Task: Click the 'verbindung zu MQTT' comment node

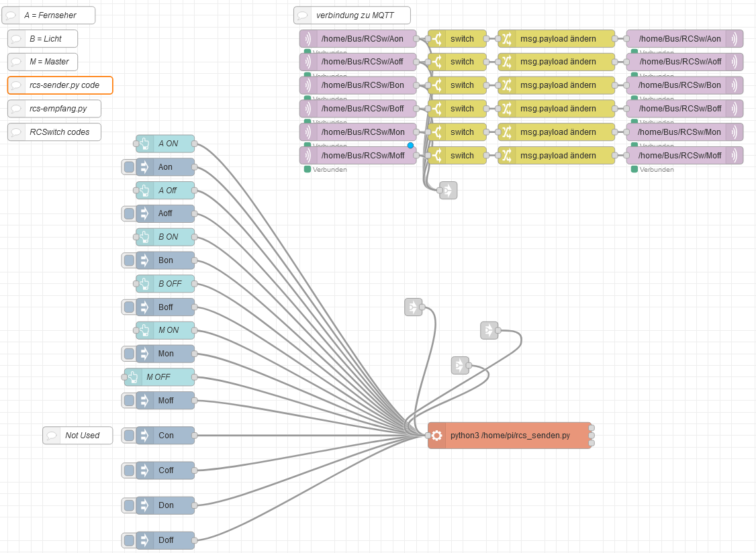Action: (x=352, y=15)
